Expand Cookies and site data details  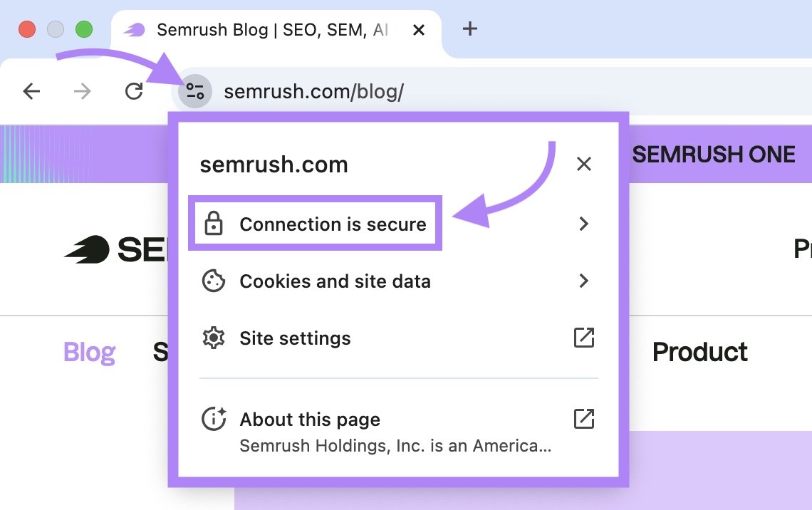[x=583, y=281]
